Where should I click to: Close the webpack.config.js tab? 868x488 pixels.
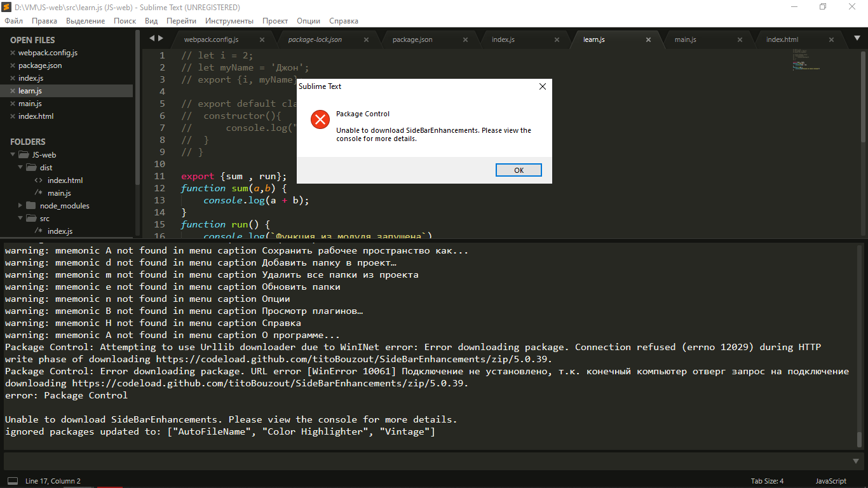click(262, 39)
